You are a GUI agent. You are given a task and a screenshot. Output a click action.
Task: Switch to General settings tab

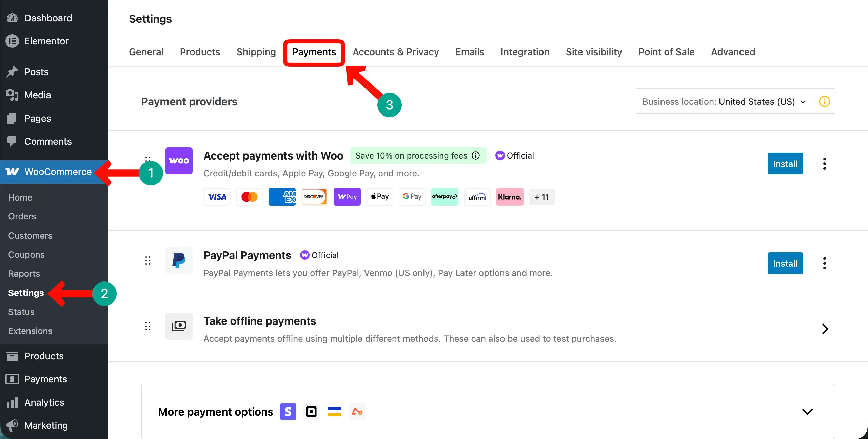click(146, 52)
